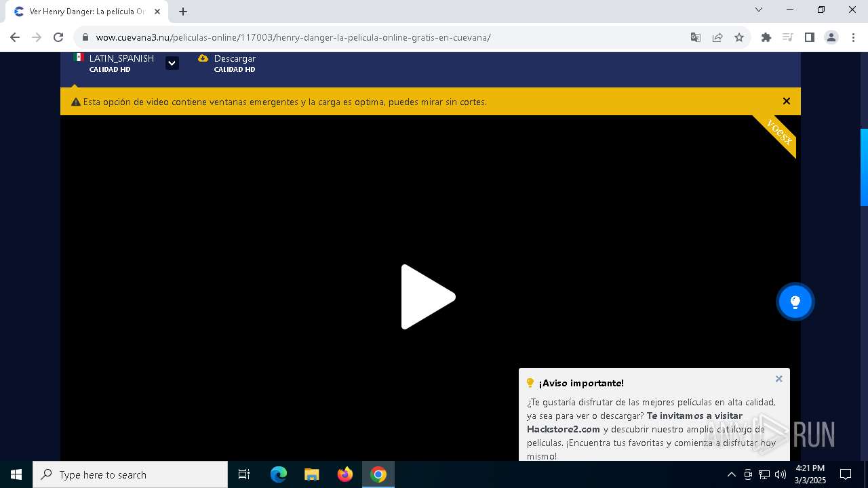The width and height of the screenshot is (868, 488).
Task: Open the Windows notification center
Action: pyautogui.click(x=846, y=474)
